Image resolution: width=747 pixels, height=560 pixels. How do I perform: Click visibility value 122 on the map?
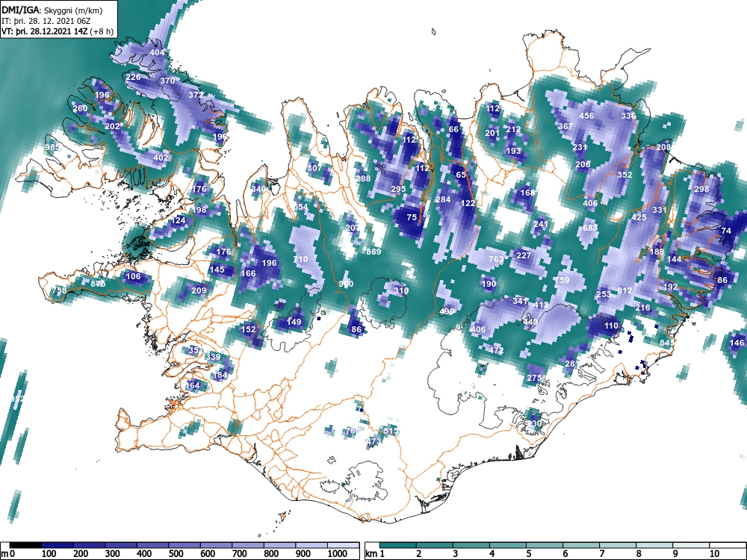[468, 203]
